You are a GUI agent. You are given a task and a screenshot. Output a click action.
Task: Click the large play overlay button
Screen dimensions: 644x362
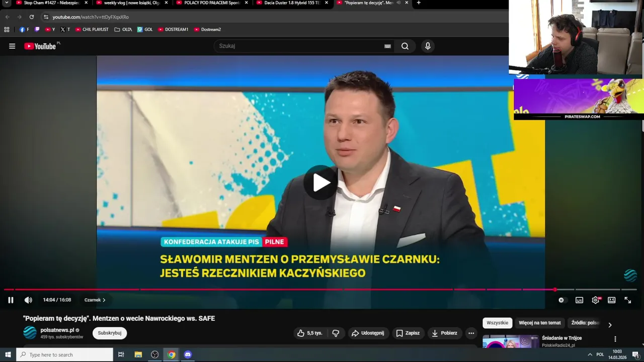coord(320,183)
